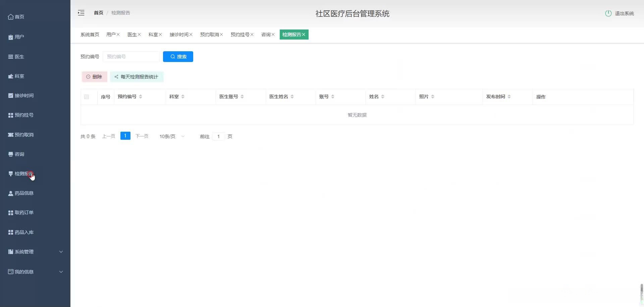Type in the 预约编号 search field
Viewport: 644px width, 307px height.
click(x=131, y=56)
